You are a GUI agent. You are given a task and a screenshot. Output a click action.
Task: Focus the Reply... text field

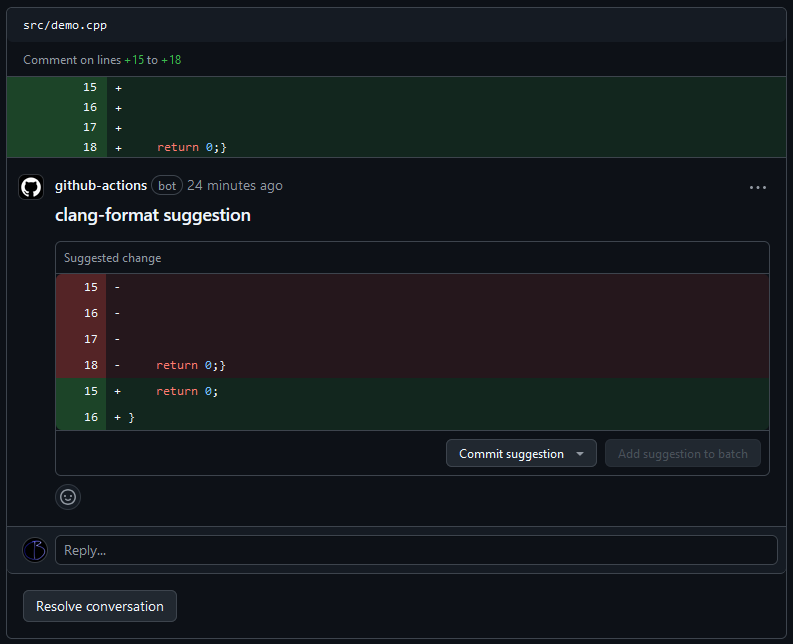click(416, 550)
